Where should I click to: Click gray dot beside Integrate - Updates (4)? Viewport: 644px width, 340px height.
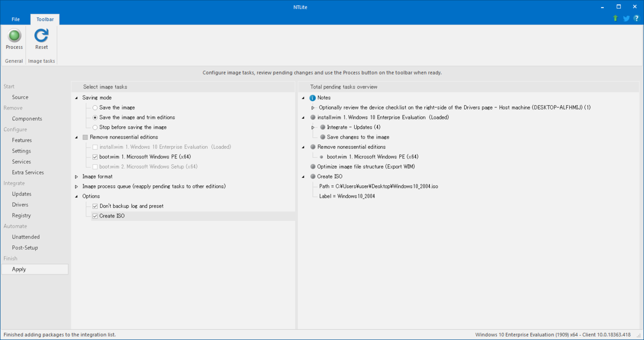[323, 127]
